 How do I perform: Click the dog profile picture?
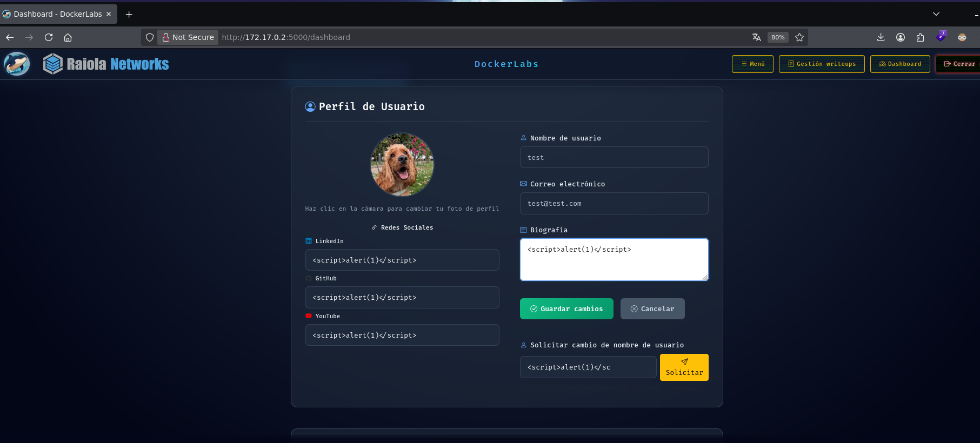point(402,165)
